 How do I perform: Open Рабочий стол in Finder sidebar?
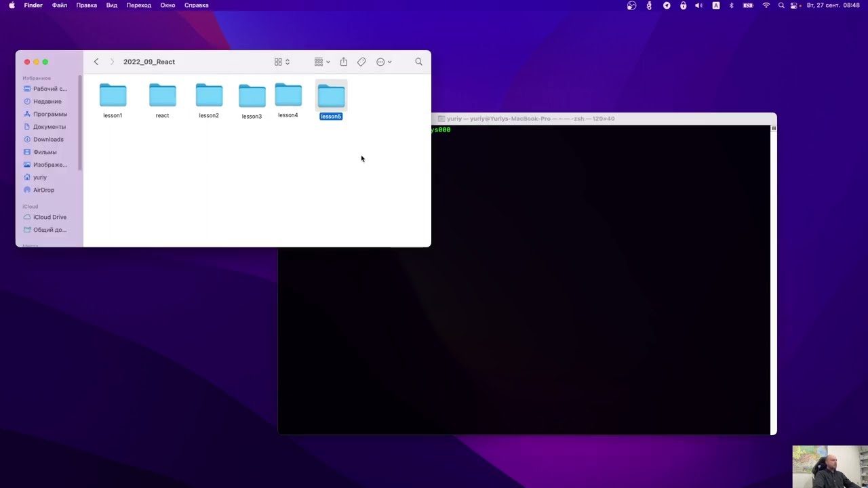45,89
